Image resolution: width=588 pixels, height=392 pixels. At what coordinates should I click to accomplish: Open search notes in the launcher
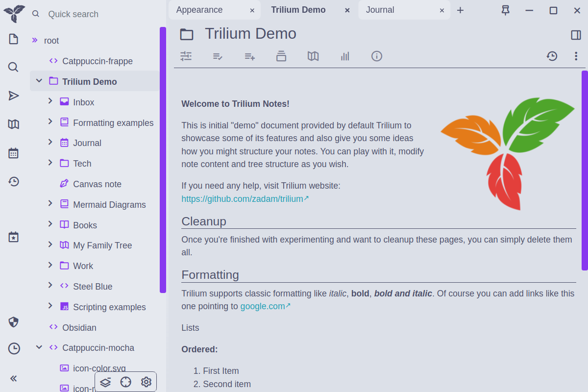click(14, 67)
